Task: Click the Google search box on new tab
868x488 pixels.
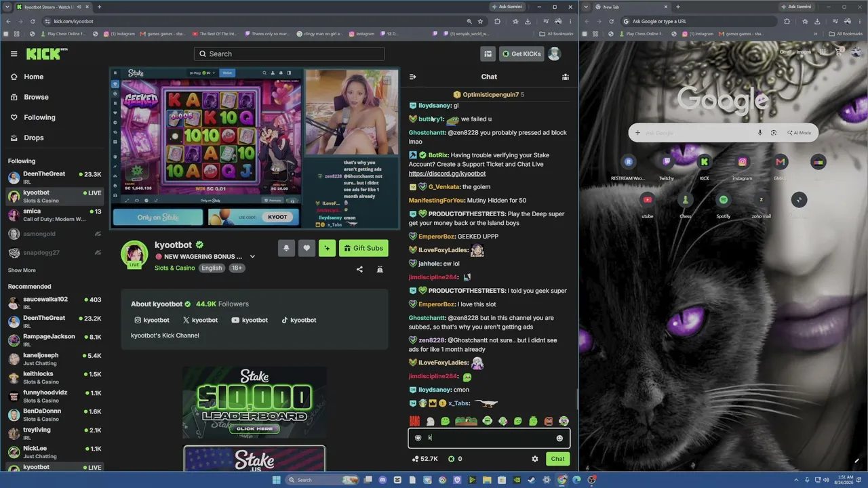Action: [x=723, y=133]
